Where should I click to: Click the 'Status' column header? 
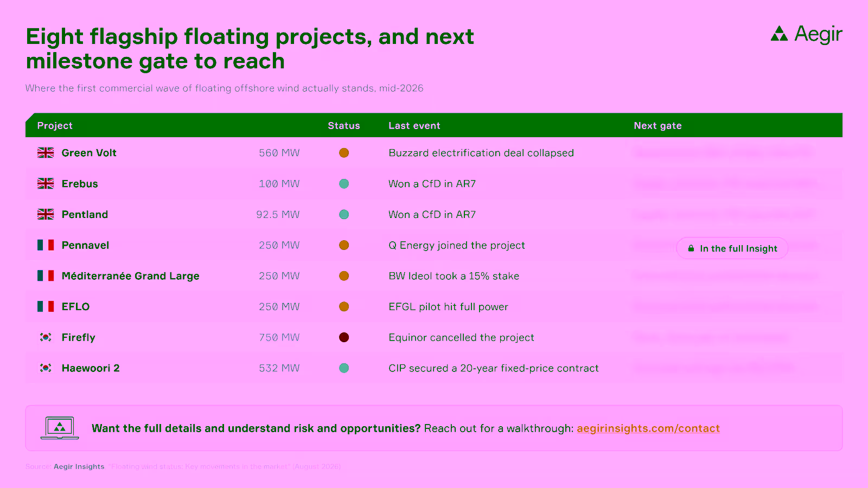pos(344,126)
